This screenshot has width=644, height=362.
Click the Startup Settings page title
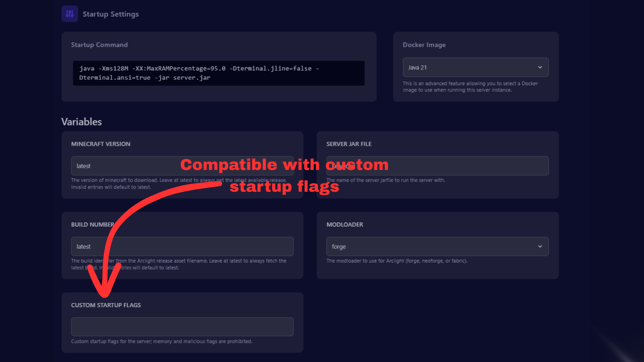coord(111,14)
